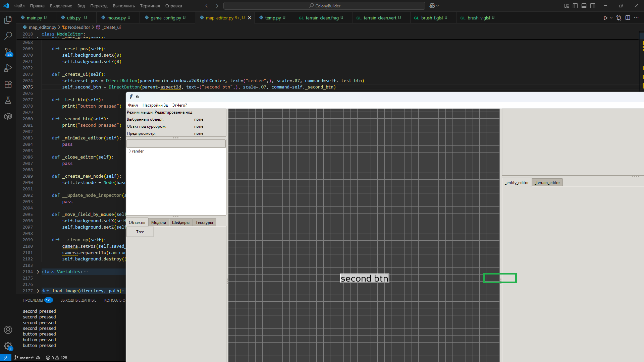This screenshot has width=644, height=362.
Task: Open Accounts icon in activity bar
Action: tap(8, 330)
